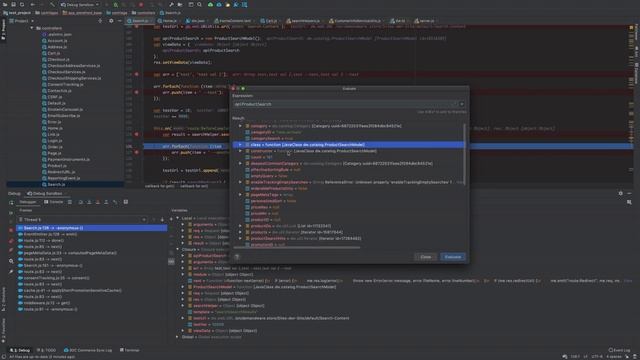Open the Debug Sandbox run configuration dropdown
Image resolution: width=640 pixels, height=360 pixels.
(80, 4)
